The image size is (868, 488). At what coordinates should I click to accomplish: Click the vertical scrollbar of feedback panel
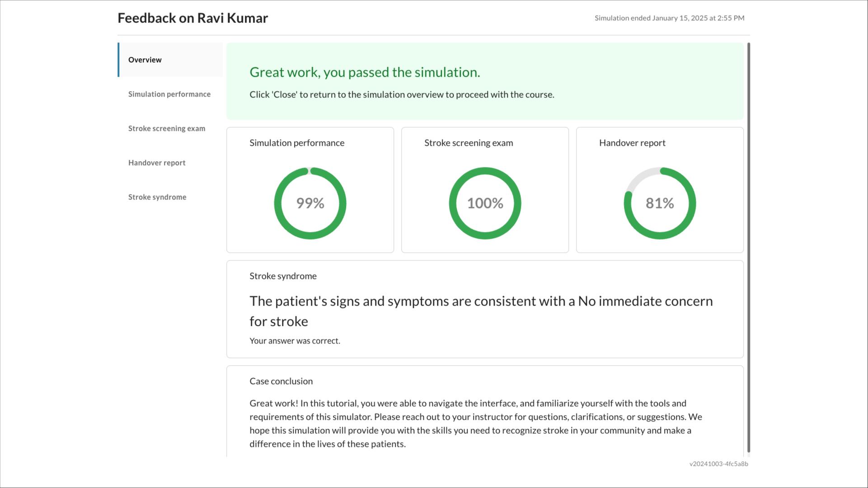[749, 247]
